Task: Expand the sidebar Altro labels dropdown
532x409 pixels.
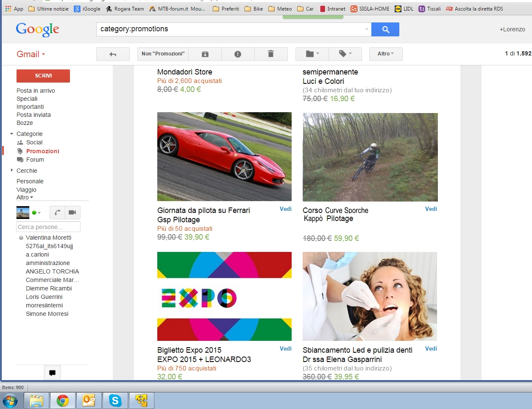Action: click(x=25, y=197)
